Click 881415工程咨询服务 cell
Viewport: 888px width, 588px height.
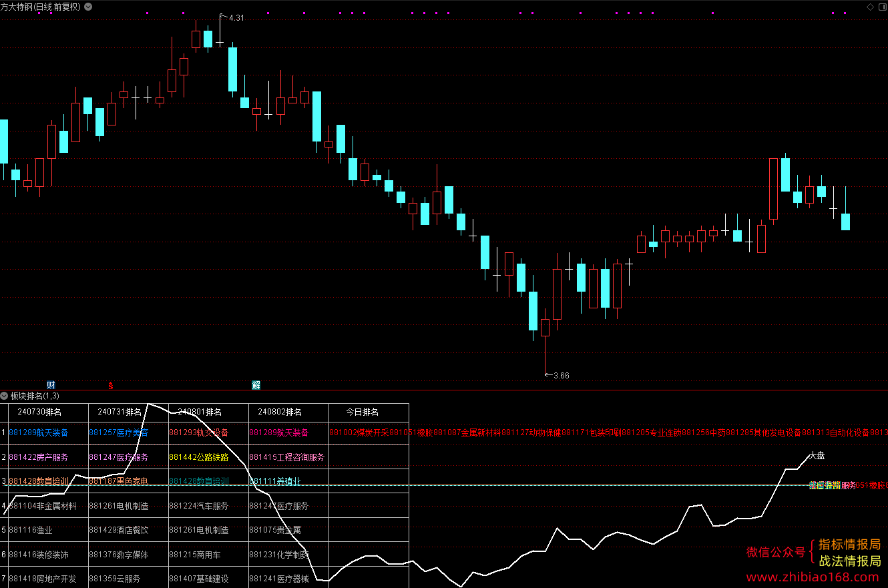tap(287, 457)
